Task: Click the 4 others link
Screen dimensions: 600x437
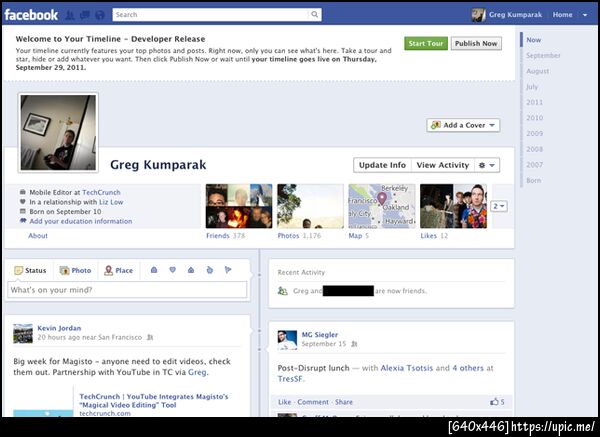Action: click(468, 368)
